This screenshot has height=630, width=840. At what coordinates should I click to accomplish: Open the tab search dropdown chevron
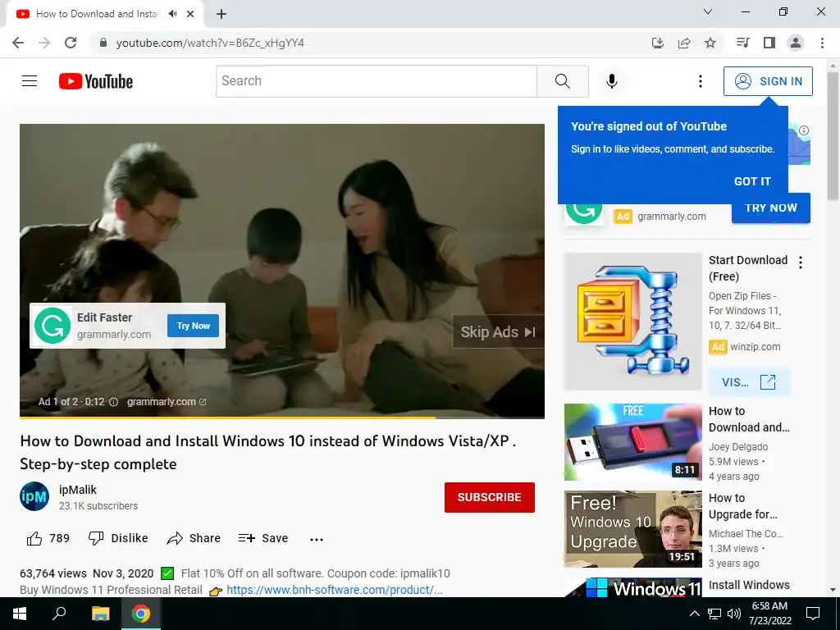click(708, 11)
